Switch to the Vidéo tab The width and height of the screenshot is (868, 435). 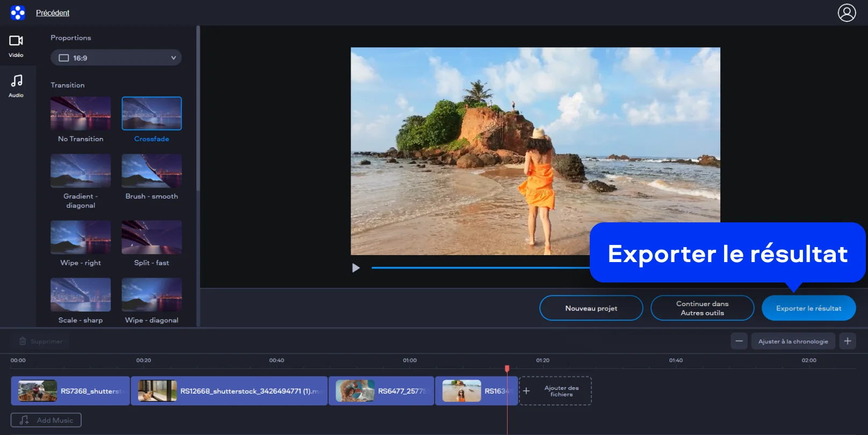click(x=16, y=46)
